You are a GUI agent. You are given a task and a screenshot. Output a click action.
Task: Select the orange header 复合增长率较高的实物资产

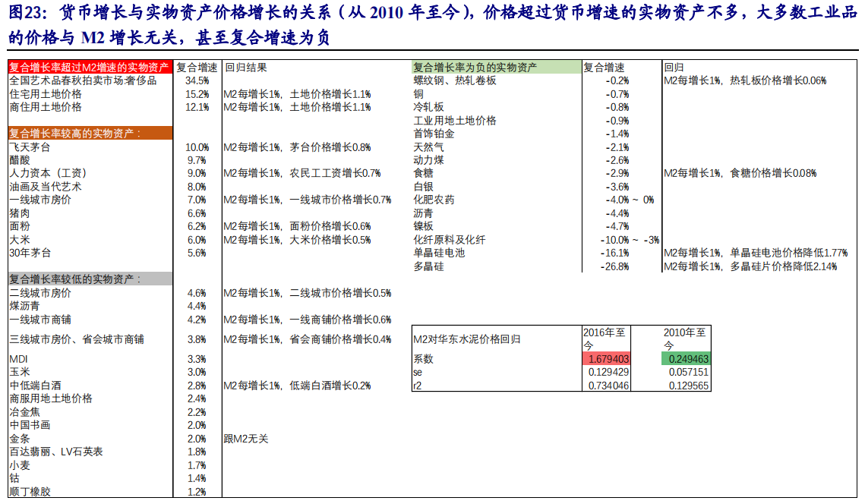(x=90, y=134)
